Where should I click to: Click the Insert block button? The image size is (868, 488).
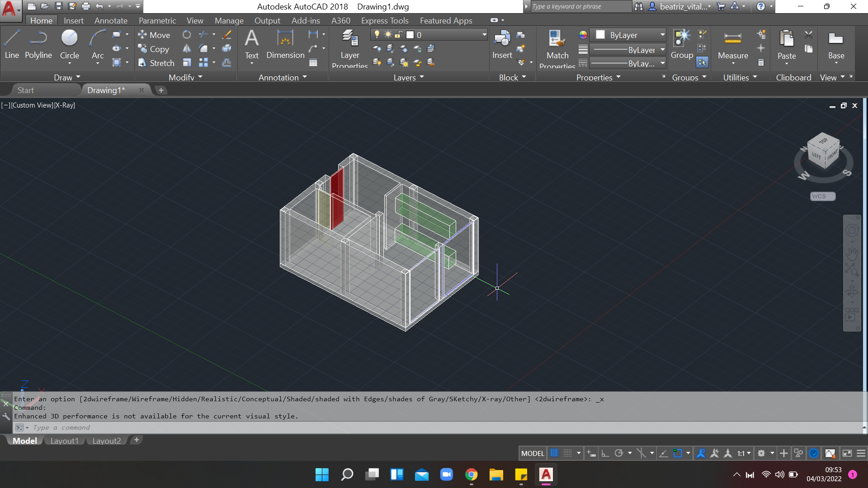click(502, 44)
